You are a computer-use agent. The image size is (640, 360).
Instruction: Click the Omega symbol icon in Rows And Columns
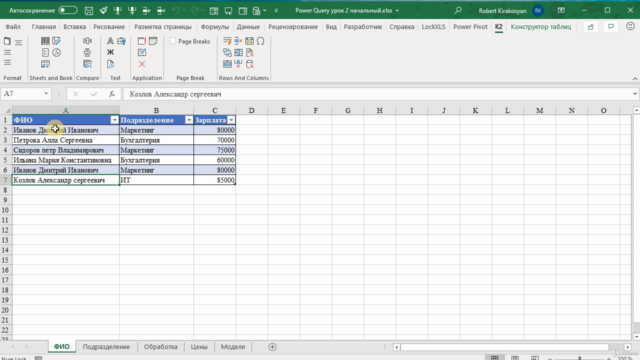(260, 41)
